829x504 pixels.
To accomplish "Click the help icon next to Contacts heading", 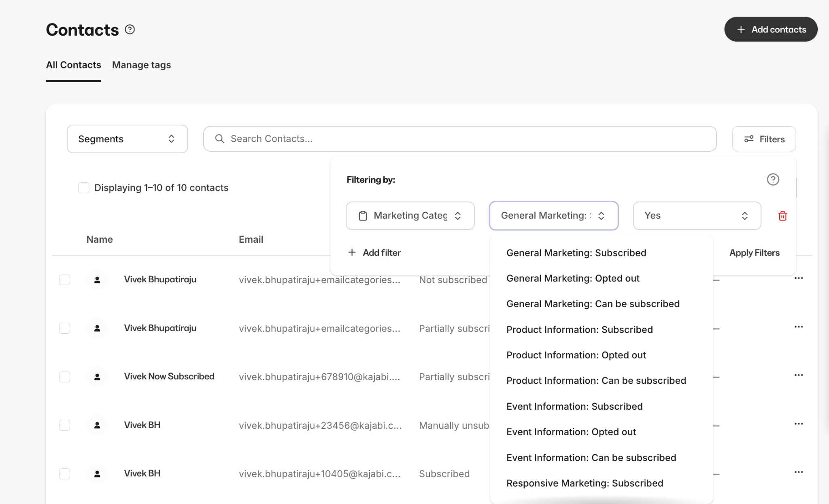I will tap(130, 29).
